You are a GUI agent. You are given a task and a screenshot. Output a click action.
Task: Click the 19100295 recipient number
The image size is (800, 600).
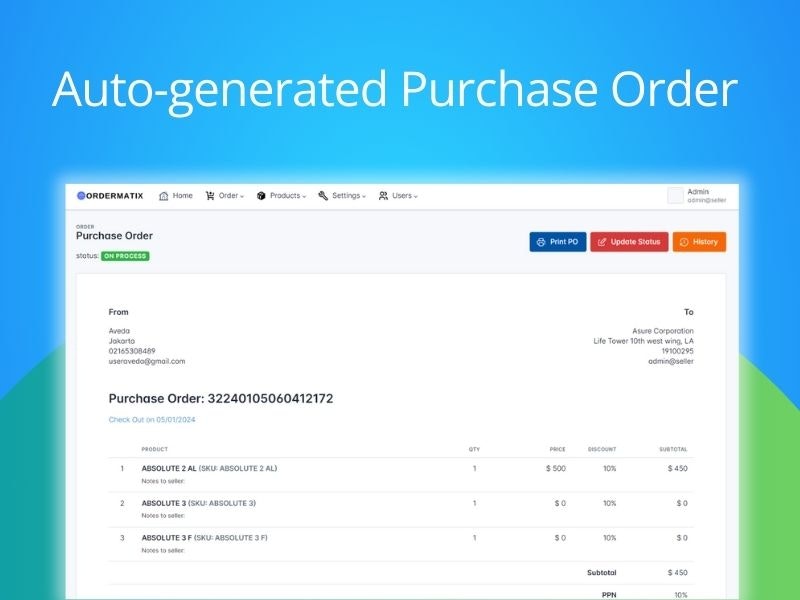pyautogui.click(x=678, y=351)
